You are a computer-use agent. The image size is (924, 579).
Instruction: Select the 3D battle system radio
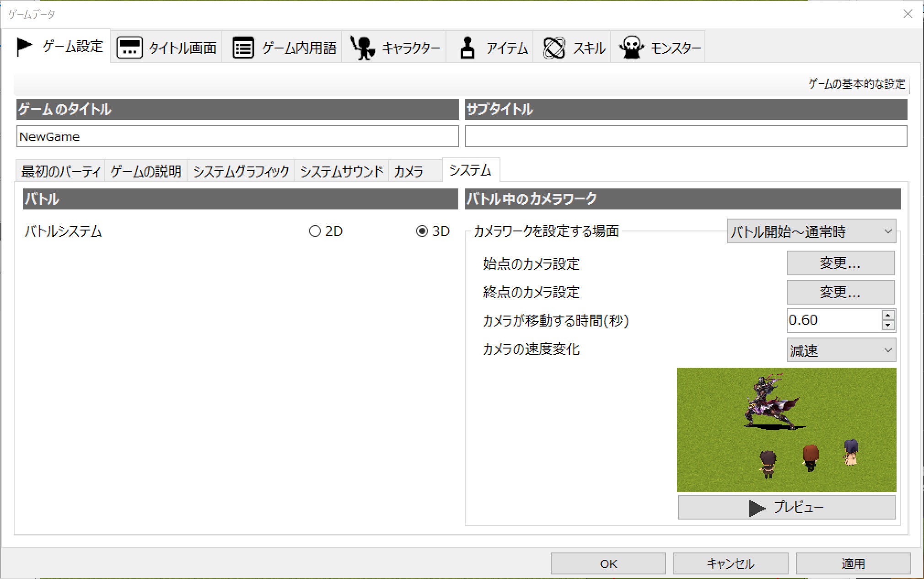click(422, 231)
